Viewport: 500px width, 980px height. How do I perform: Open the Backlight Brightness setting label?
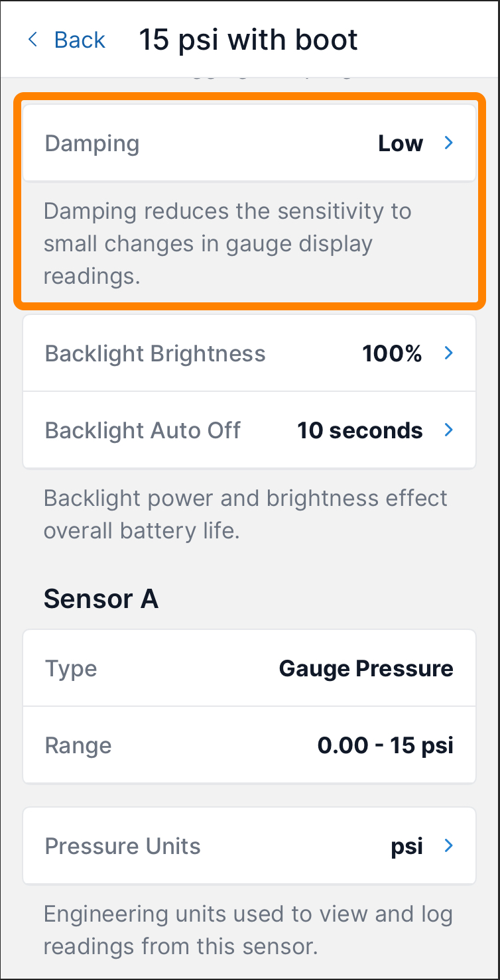tap(155, 353)
